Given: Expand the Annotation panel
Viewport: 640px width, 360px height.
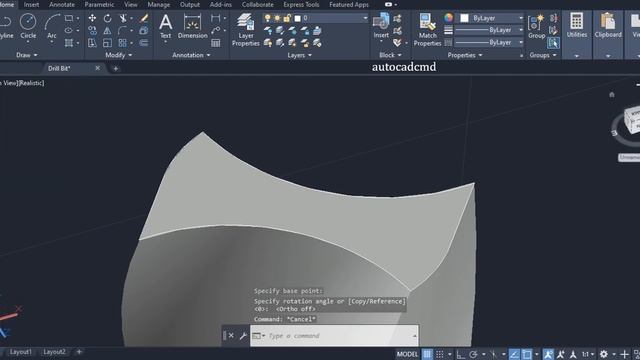Looking at the screenshot, I should (x=191, y=55).
